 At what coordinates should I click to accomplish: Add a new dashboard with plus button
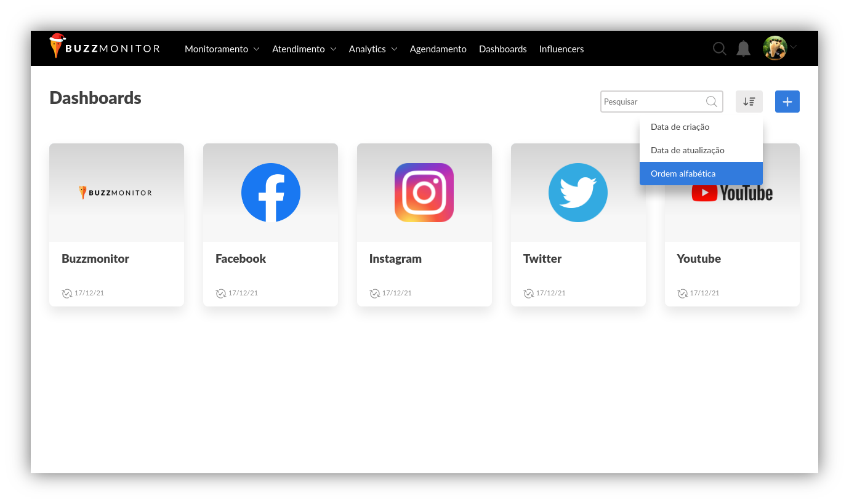[787, 102]
